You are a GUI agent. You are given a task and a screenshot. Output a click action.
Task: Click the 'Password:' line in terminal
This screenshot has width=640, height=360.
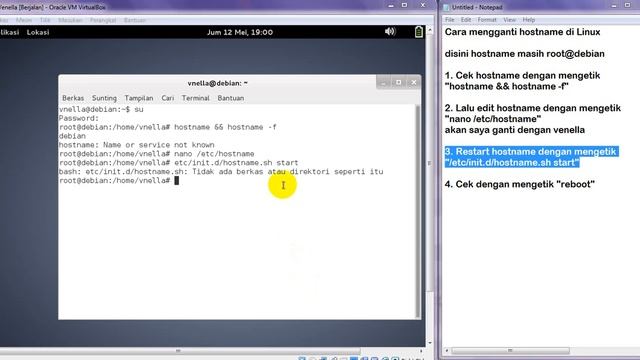(x=79, y=118)
